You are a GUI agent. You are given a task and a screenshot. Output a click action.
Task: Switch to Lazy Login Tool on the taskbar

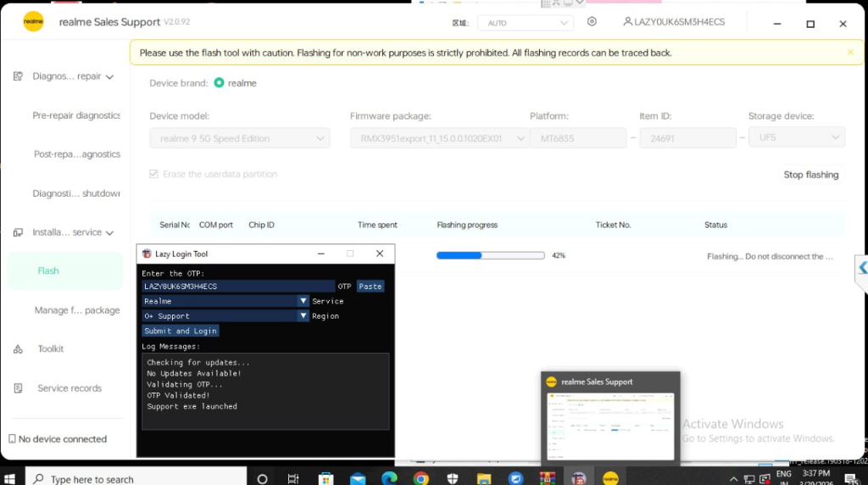579,479
